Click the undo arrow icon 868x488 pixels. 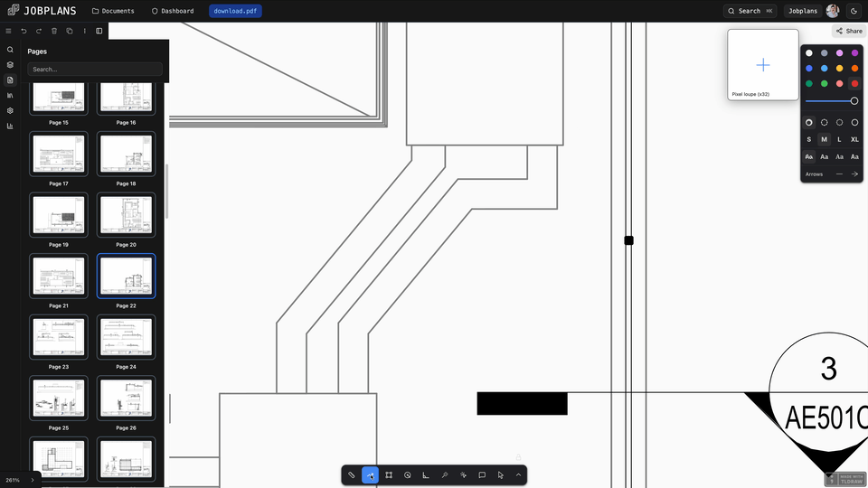pyautogui.click(x=24, y=31)
